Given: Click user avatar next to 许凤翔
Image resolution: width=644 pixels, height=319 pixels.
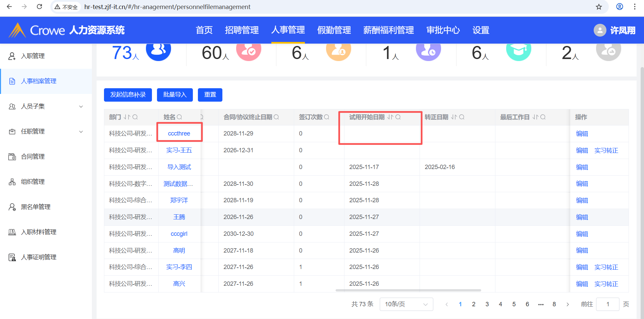Looking at the screenshot, I should click(x=600, y=30).
